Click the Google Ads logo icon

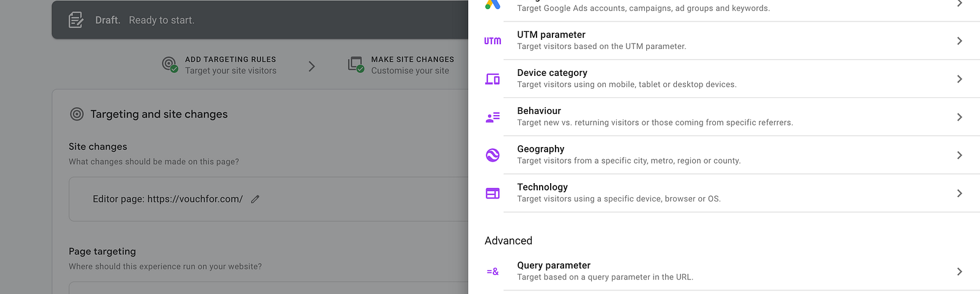pos(492,4)
